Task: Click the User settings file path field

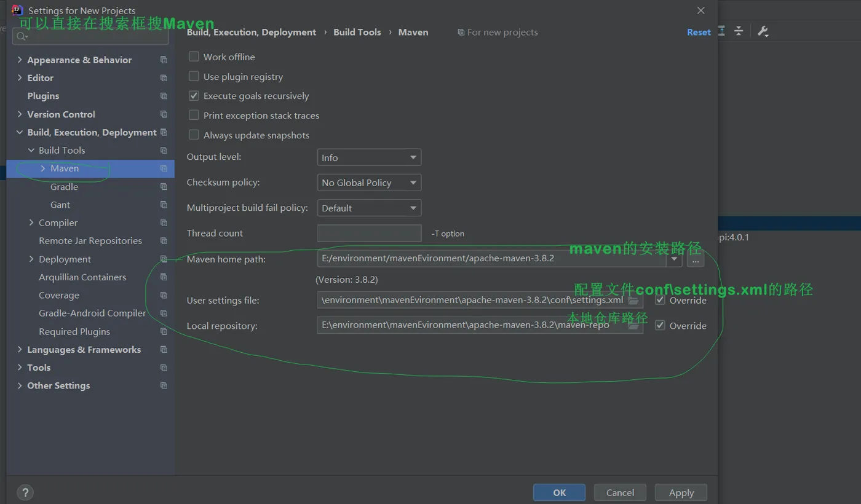Action: pos(480,300)
